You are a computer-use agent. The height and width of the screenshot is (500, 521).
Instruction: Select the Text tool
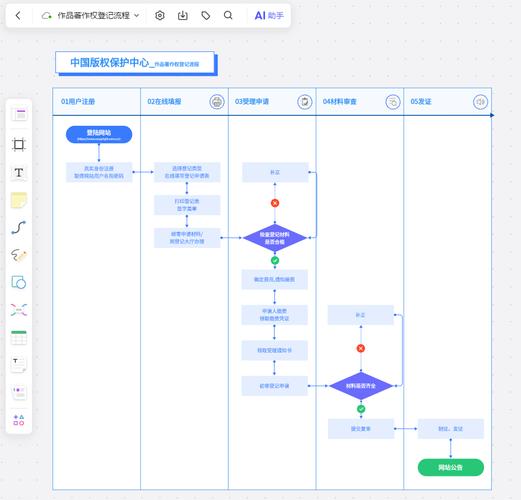click(19, 172)
